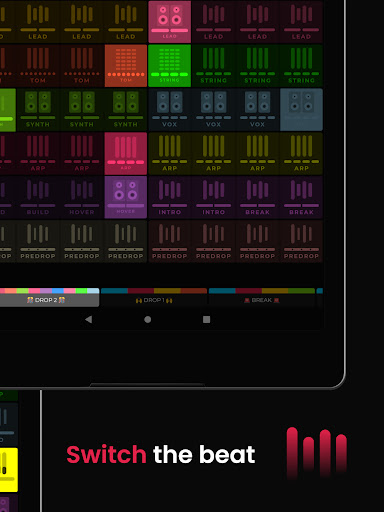Toggle the last purple BREAK pad
Viewport: 384px width, 512px height.
point(301,197)
